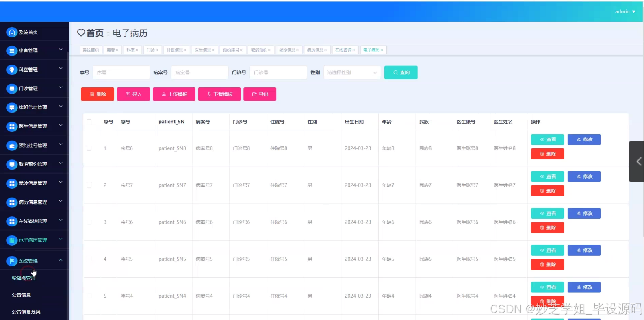Click the 系统管理 flag icon
Image resolution: width=644 pixels, height=320 pixels.
point(12,261)
